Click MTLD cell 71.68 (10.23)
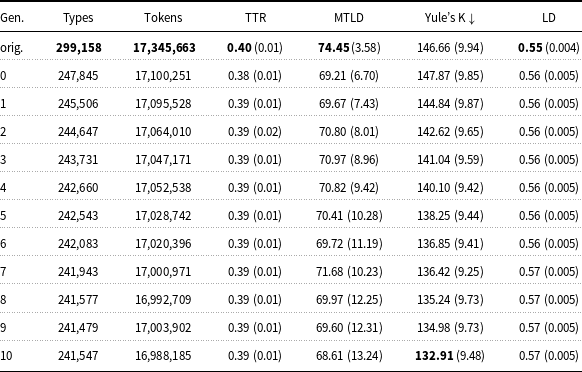 [349, 272]
